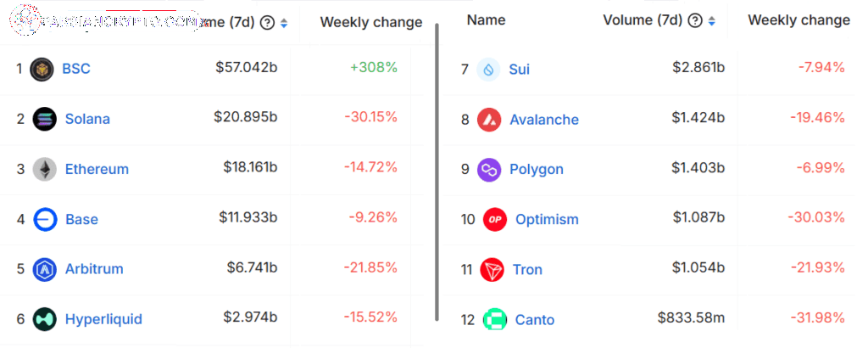Select the Name column header
Screen dimensions: 868x348
pyautogui.click(x=486, y=20)
